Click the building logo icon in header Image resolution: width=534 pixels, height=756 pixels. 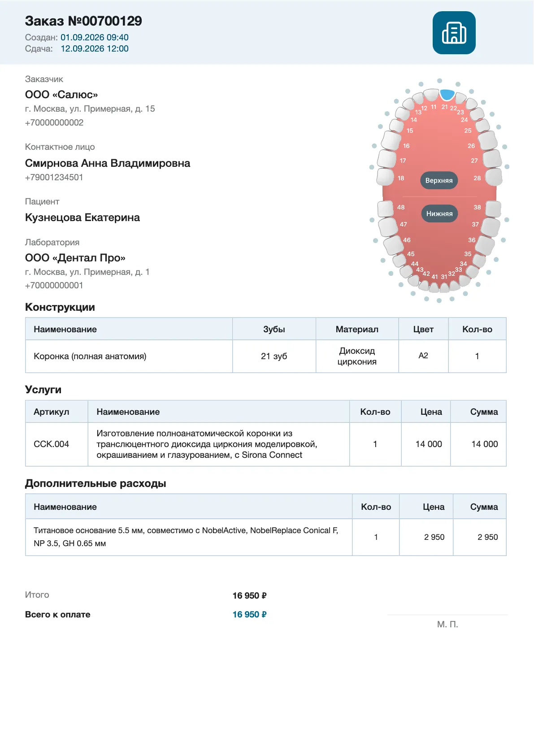(x=454, y=33)
